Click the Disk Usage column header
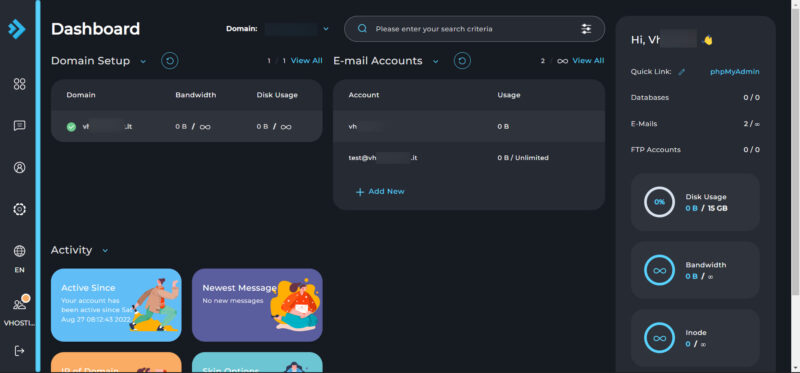The image size is (800, 373). (277, 95)
